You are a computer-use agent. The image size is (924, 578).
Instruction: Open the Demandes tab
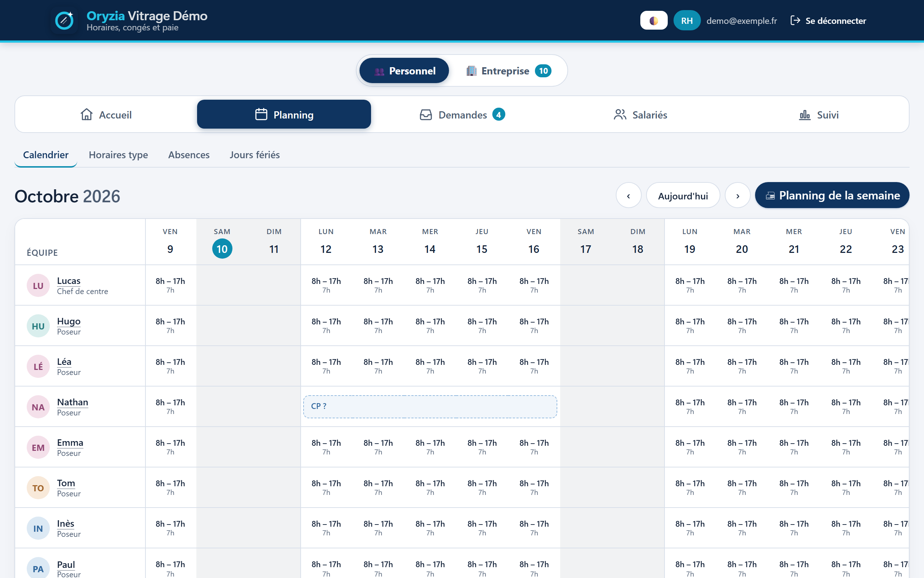(x=462, y=115)
